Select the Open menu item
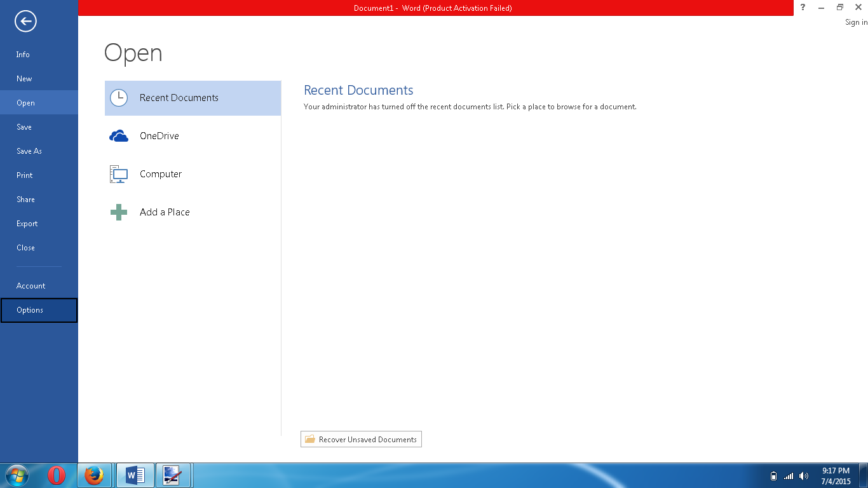Image resolution: width=868 pixels, height=488 pixels. pyautogui.click(x=39, y=103)
